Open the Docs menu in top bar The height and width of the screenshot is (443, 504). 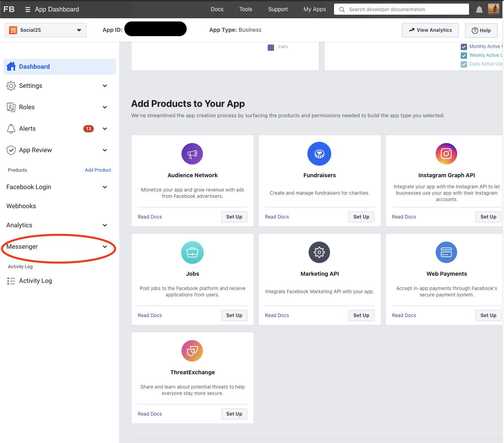pyautogui.click(x=217, y=9)
